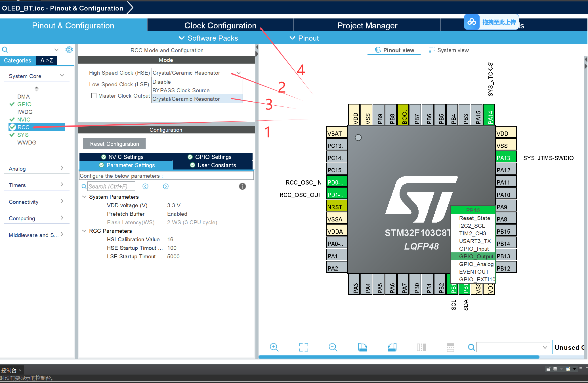Rotate chip view clockwise
The image size is (588, 383).
[x=362, y=347]
